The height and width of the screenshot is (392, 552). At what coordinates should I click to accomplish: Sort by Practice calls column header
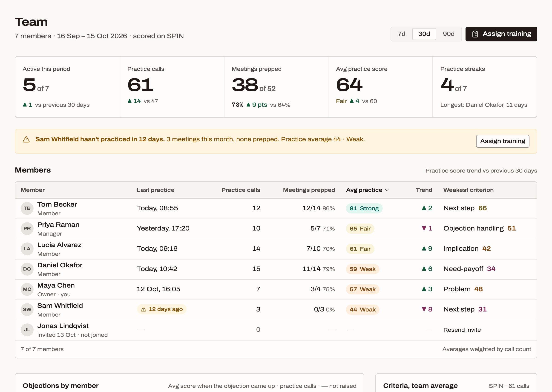(x=241, y=190)
